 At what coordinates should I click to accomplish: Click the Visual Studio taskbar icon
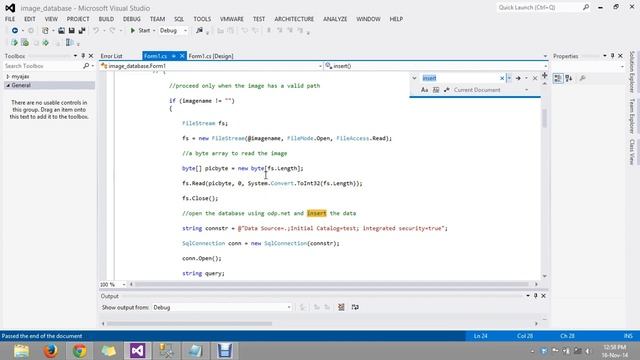[x=138, y=351]
